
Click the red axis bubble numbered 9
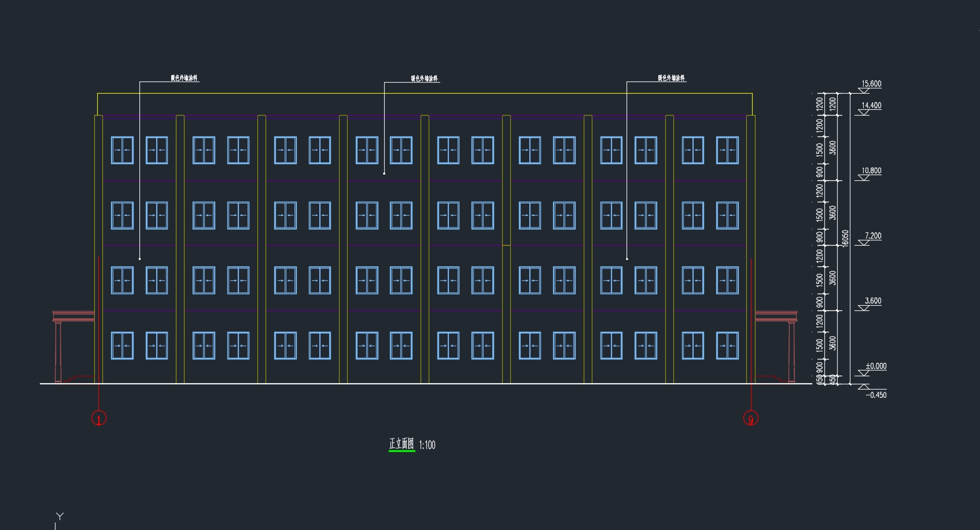[750, 418]
